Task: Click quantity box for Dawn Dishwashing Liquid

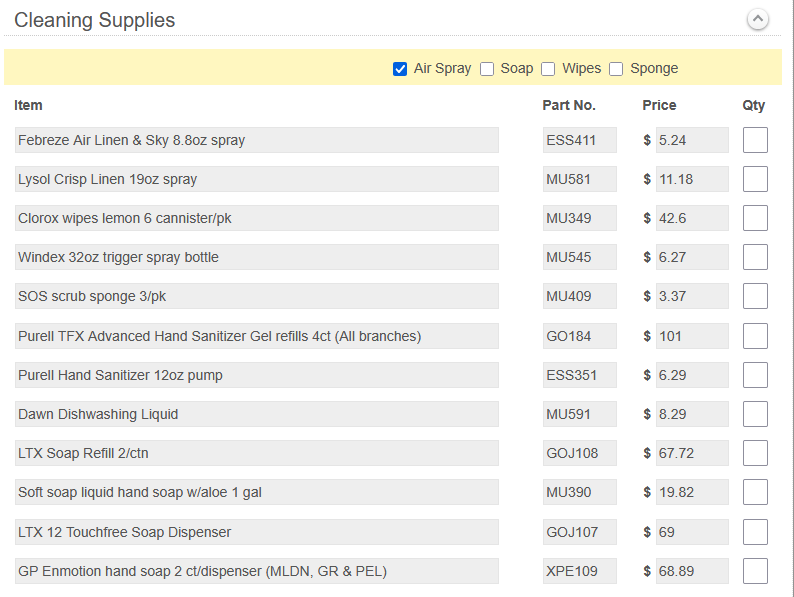Action: [755, 414]
